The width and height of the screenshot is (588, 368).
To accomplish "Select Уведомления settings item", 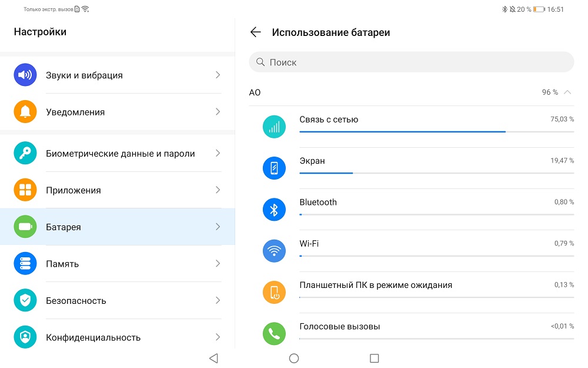I will tap(118, 111).
